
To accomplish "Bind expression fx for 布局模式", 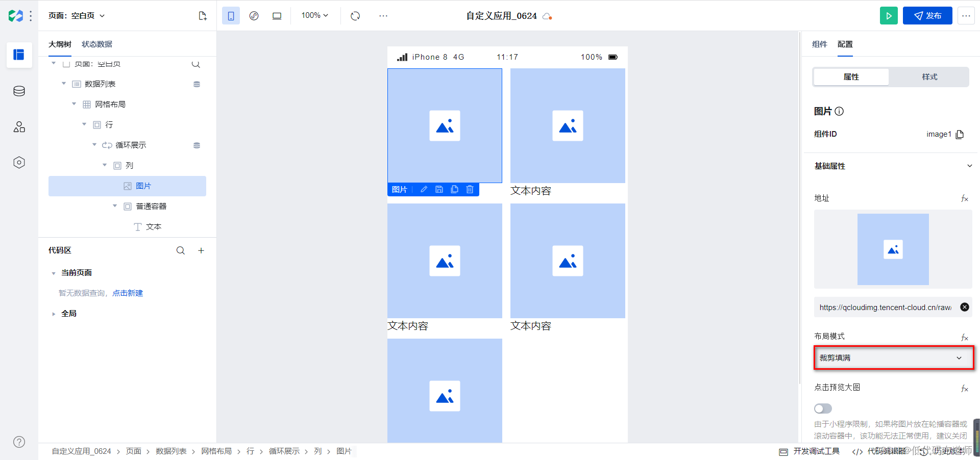I will [964, 338].
